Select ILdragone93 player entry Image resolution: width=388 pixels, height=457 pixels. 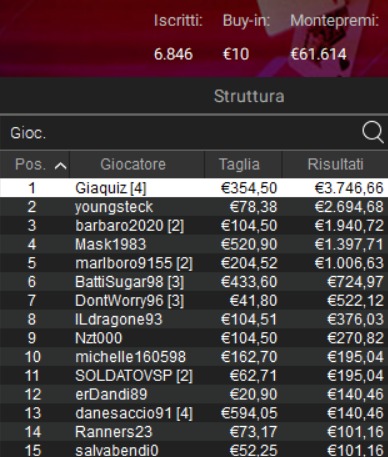pyautogui.click(x=194, y=319)
